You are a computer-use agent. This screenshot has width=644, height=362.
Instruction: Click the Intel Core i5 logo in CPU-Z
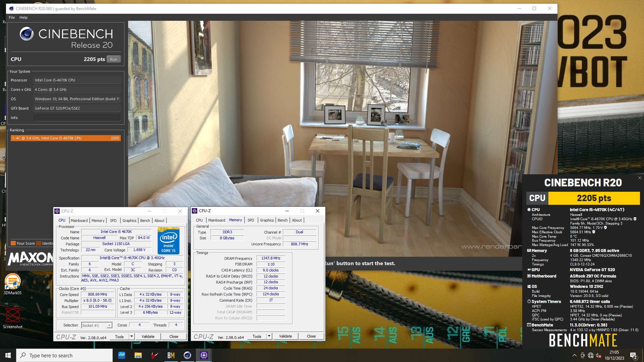tap(168, 240)
